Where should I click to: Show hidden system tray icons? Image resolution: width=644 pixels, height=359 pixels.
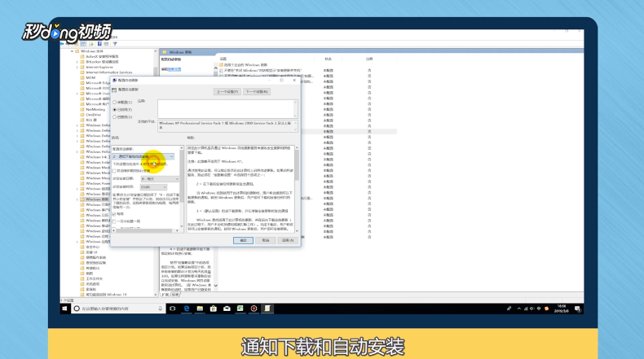pyautogui.click(x=518, y=309)
